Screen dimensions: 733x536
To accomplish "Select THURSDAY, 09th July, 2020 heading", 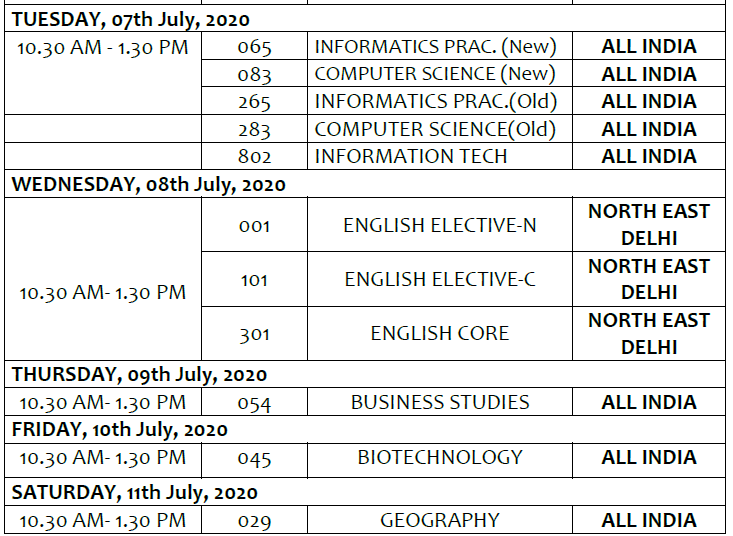I will click(139, 375).
